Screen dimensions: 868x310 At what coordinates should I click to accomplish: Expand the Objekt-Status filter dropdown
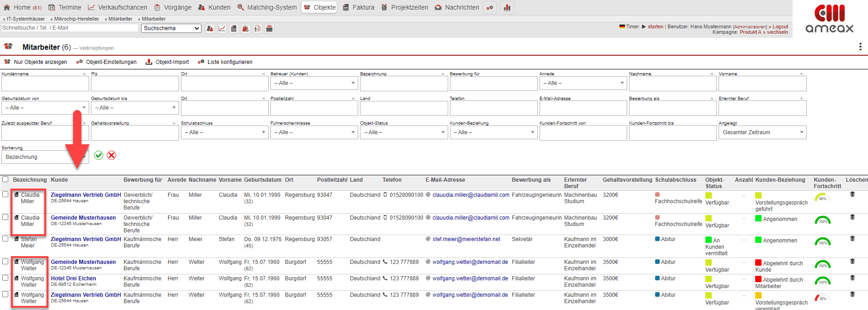(x=403, y=132)
